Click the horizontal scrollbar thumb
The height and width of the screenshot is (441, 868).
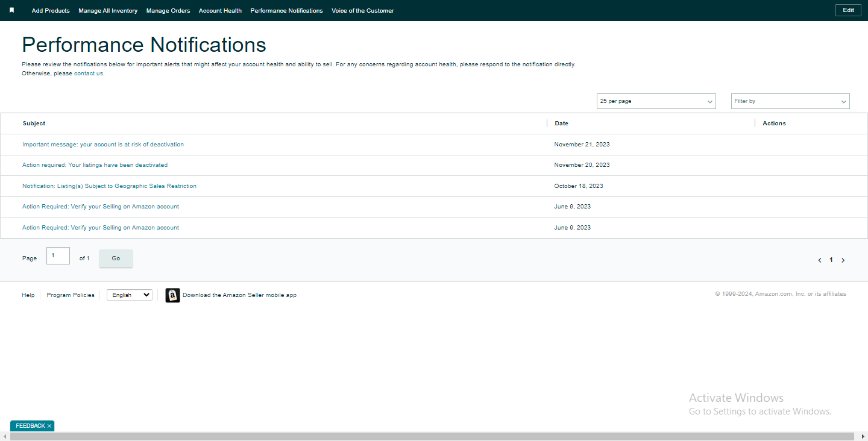click(432, 436)
